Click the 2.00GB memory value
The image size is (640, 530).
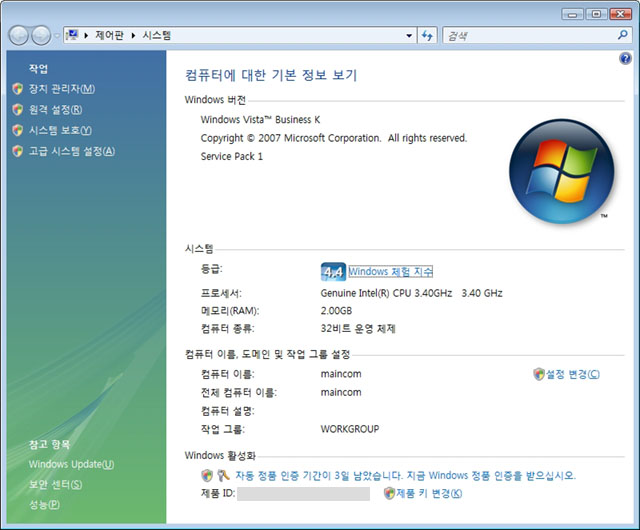(x=336, y=311)
